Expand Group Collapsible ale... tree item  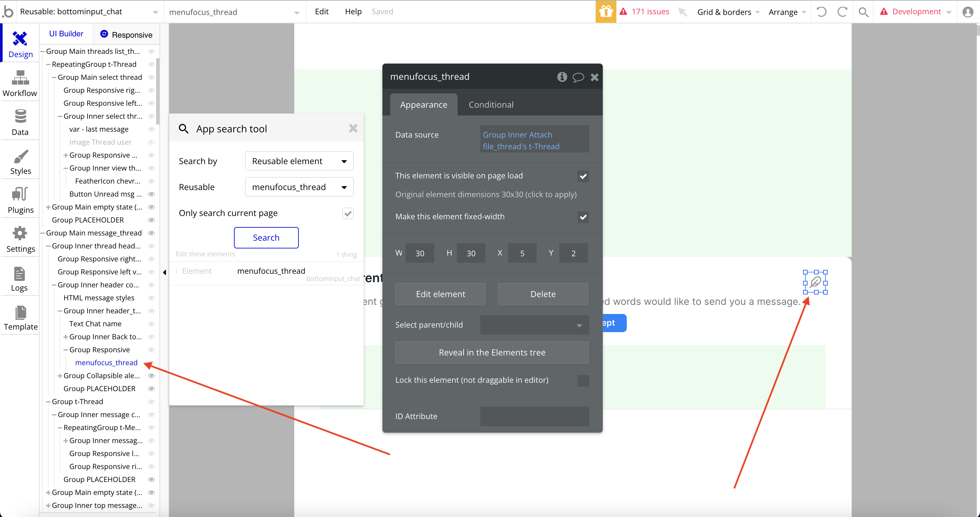click(60, 376)
